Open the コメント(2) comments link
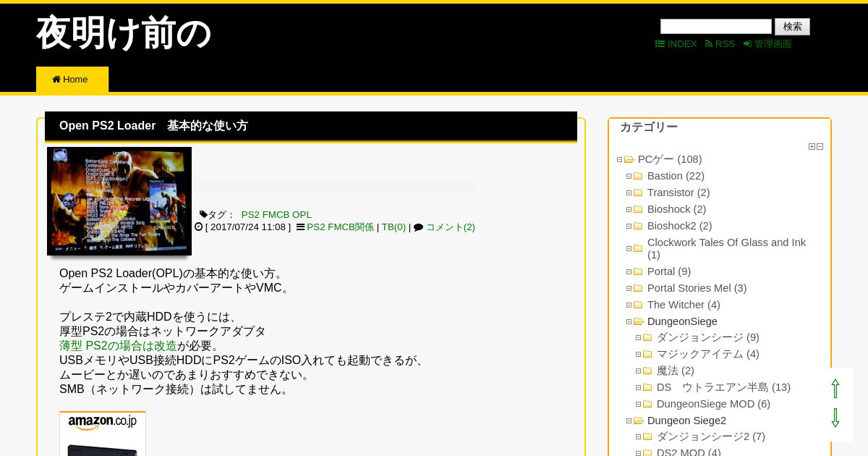Screen dimensions: 868x456 tap(450, 227)
